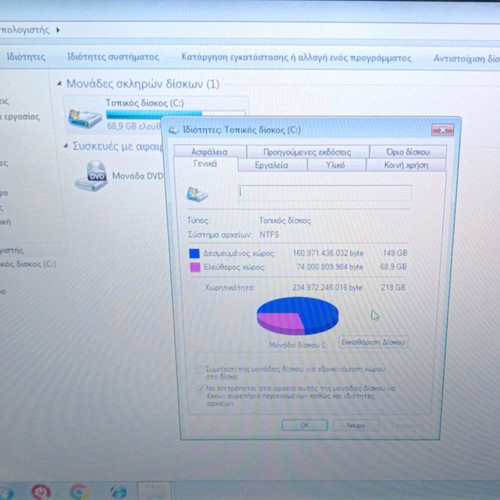Open the Κοινή χρήση tab
500x500 pixels.
pos(406,165)
